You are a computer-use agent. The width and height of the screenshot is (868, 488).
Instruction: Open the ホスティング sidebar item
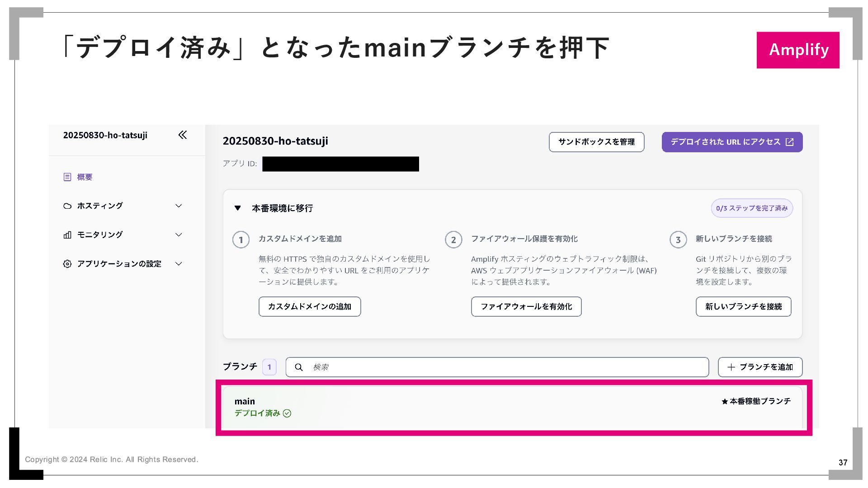click(x=100, y=206)
